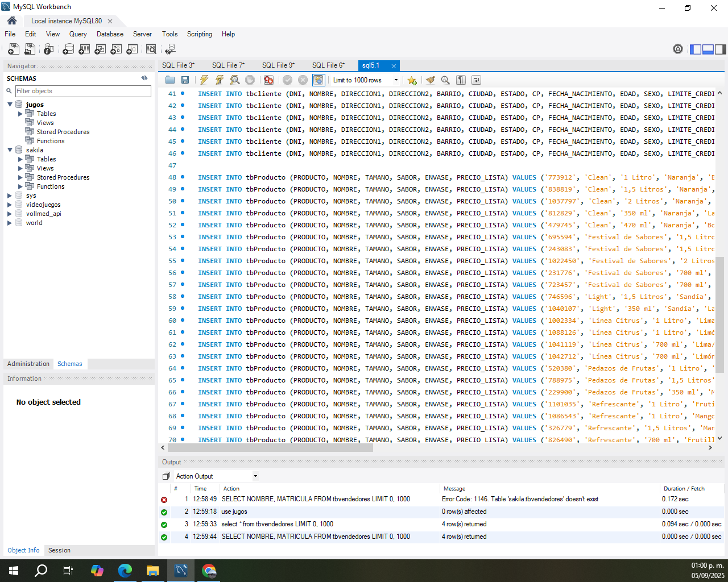Save the script with floppy icon

click(x=185, y=80)
